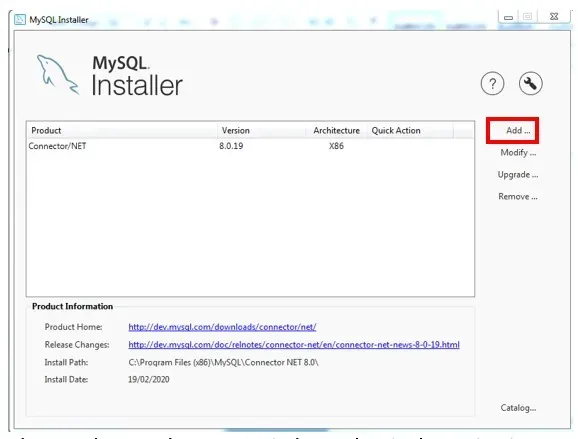This screenshot has width=578, height=439.
Task: Open the help question mark icon
Action: coord(492,84)
